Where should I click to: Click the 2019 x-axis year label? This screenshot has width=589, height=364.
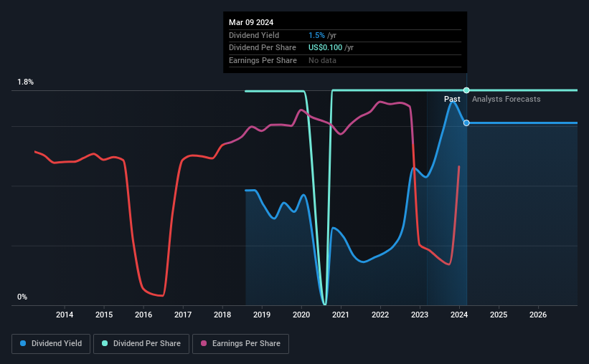262,315
